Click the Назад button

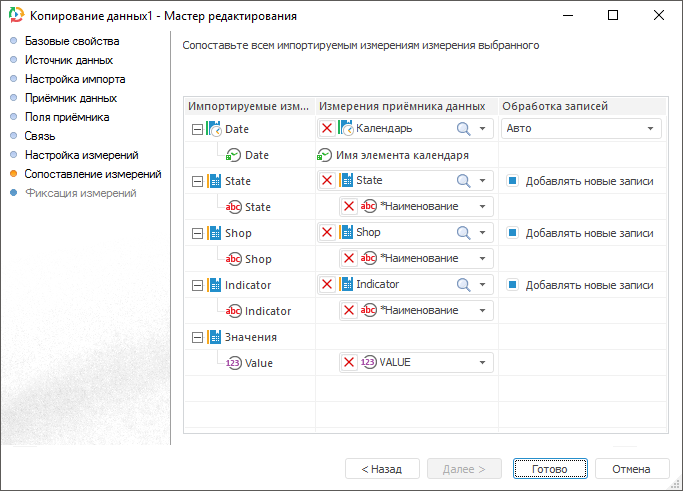pyautogui.click(x=382, y=468)
